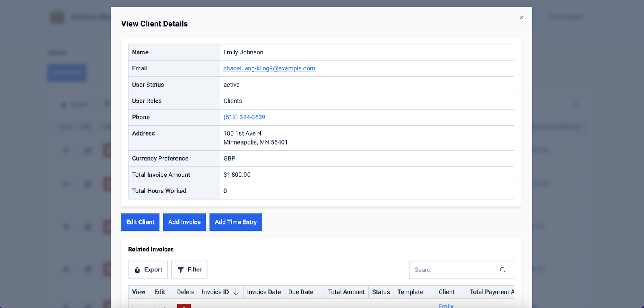Open the client's email address link
This screenshot has width=644, height=308.
tap(269, 68)
